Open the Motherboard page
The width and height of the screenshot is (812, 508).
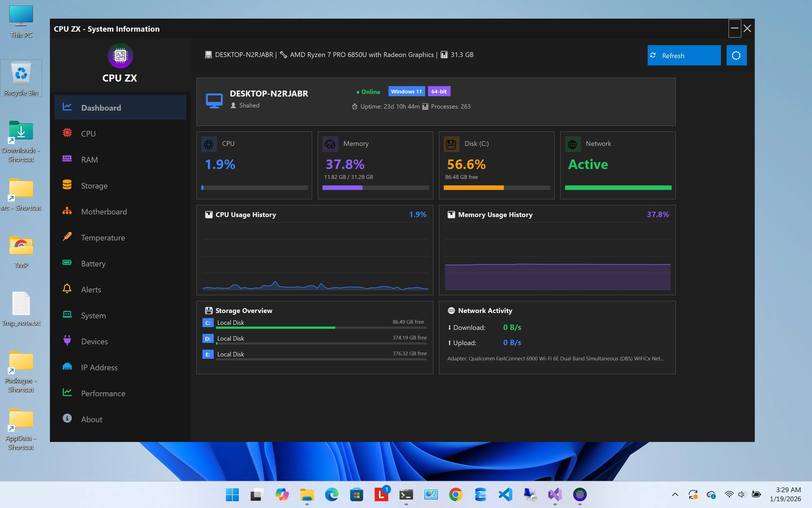click(x=120, y=211)
